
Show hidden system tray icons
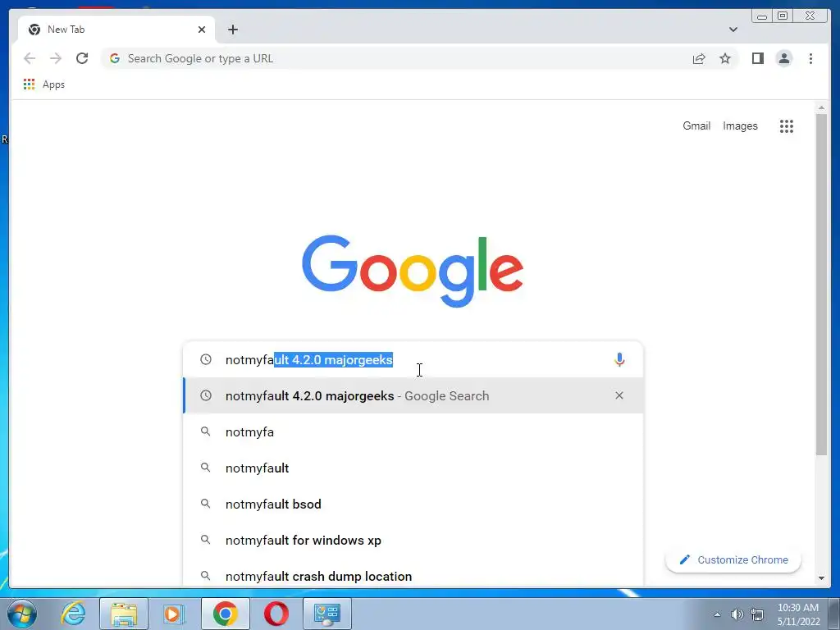click(x=717, y=614)
